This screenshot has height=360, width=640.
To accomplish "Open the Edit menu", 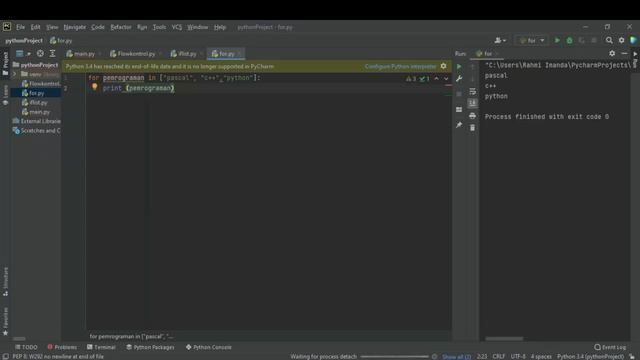I will (36, 27).
